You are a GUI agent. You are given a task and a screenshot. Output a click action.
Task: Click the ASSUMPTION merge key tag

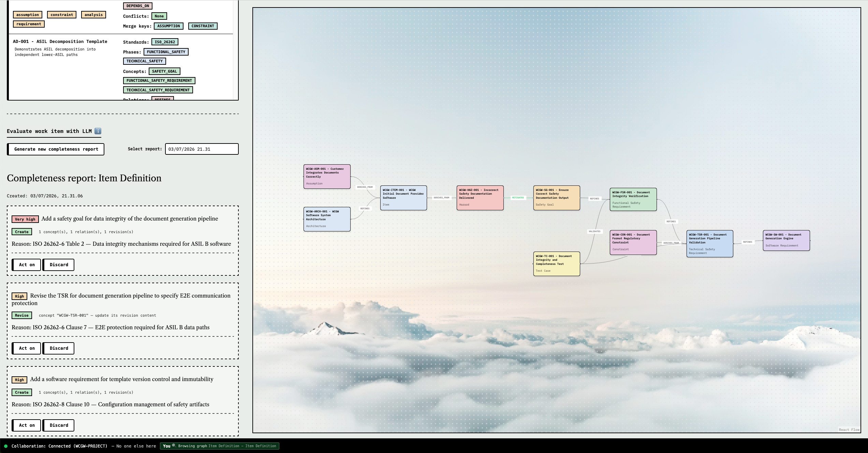[x=168, y=26]
